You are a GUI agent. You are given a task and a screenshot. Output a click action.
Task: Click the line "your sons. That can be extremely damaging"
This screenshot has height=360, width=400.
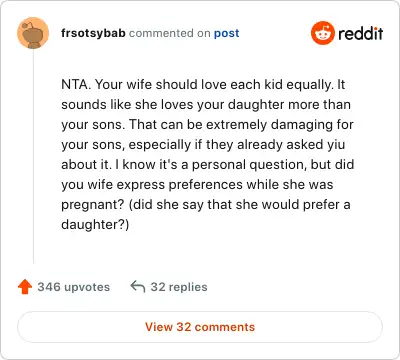point(207,125)
